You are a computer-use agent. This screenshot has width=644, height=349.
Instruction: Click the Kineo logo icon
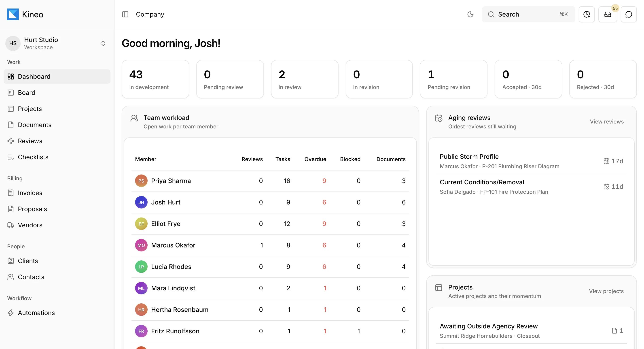(x=13, y=14)
